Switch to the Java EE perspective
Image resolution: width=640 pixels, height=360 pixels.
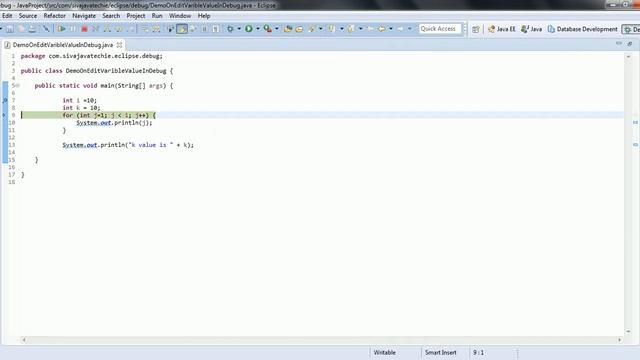click(x=502, y=29)
